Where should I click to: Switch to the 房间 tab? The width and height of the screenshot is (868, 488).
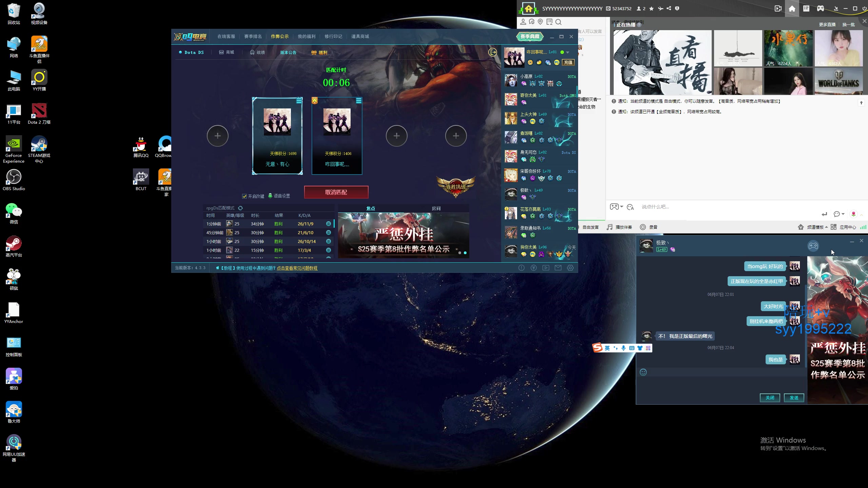tap(436, 208)
